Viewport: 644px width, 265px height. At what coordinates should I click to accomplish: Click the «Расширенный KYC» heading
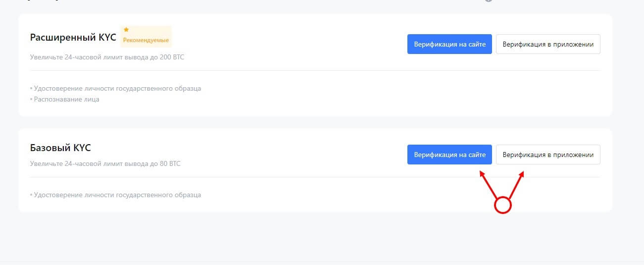pos(73,38)
